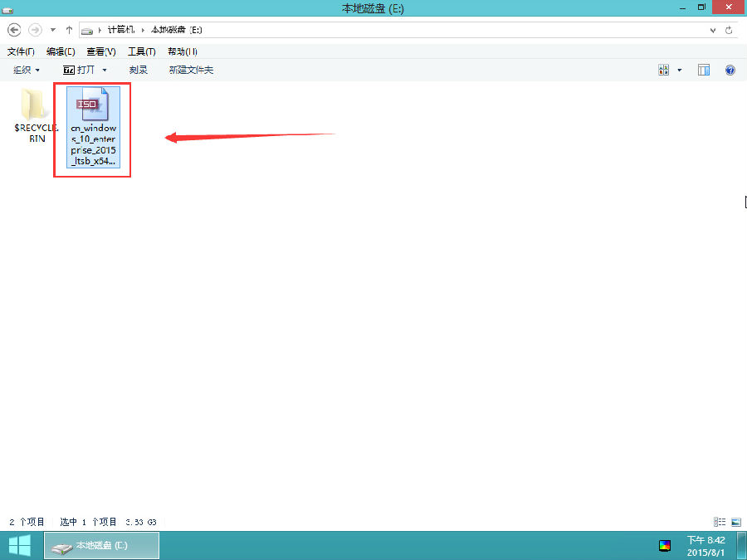Open the color display icon in the system tray
This screenshot has height=560, width=747.
click(665, 545)
